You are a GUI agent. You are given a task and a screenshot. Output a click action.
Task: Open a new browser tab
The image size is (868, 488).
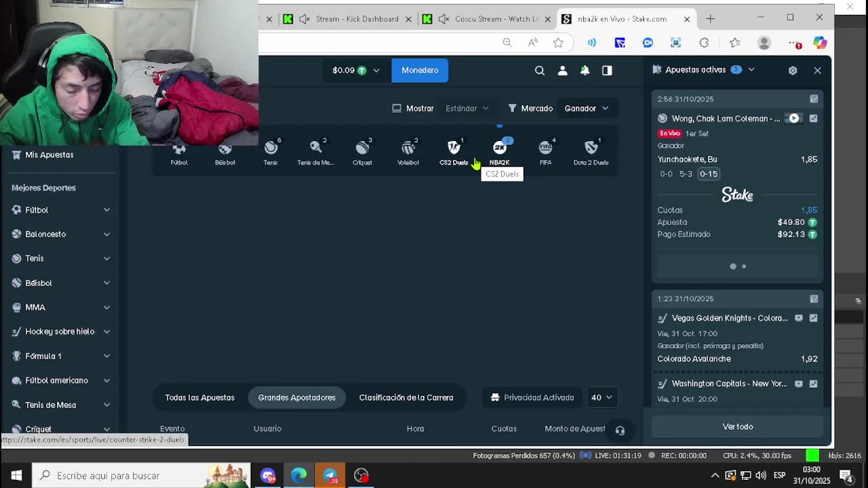click(710, 19)
